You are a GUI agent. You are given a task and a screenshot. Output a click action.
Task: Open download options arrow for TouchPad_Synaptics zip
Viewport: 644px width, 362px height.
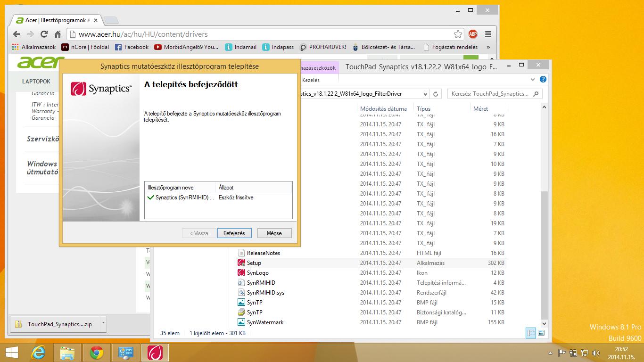[x=103, y=324]
